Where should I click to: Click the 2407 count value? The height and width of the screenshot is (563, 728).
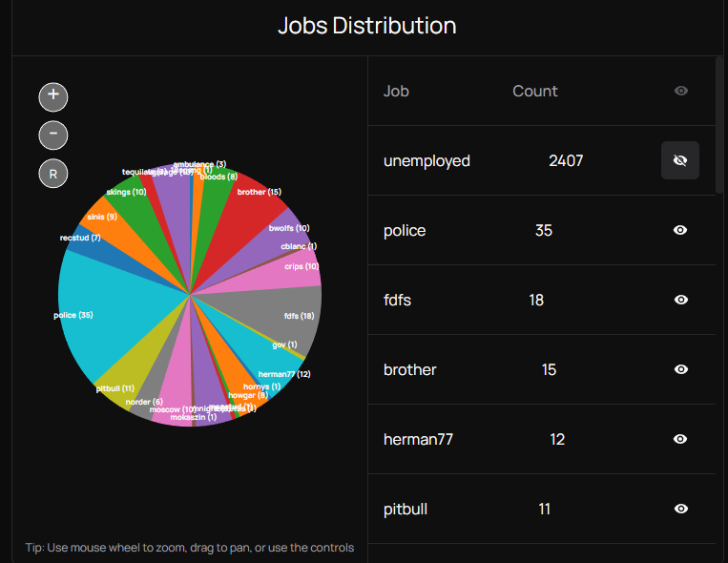566,160
